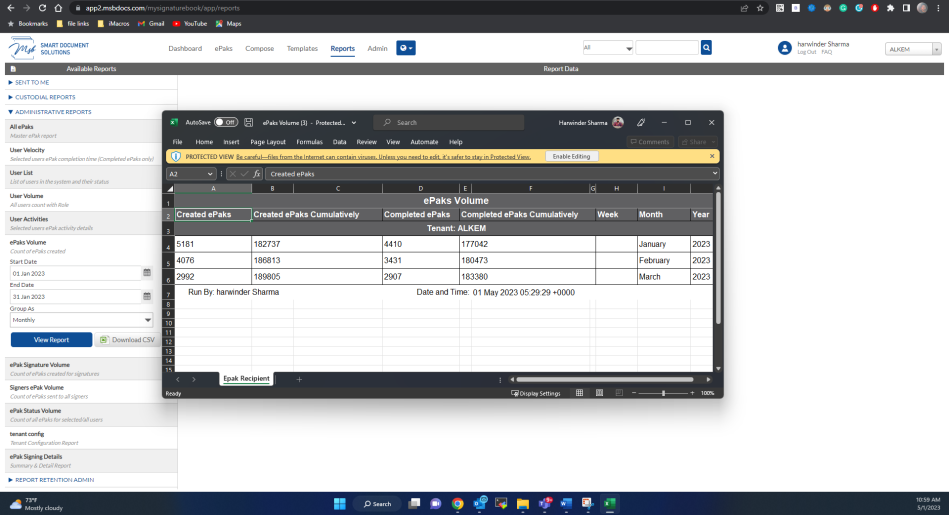Click the Save disk icon in Excel
949x515 pixels.
click(x=248, y=122)
